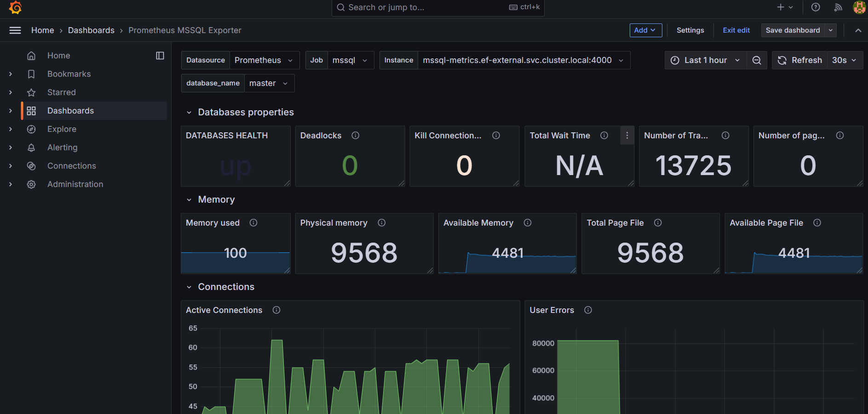The height and width of the screenshot is (414, 868).
Task: Open the Last 1 hour time picker
Action: coord(705,60)
